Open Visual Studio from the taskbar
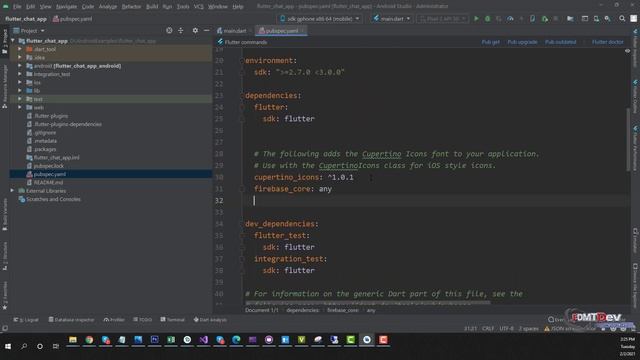640x360 pixels. tap(203, 340)
